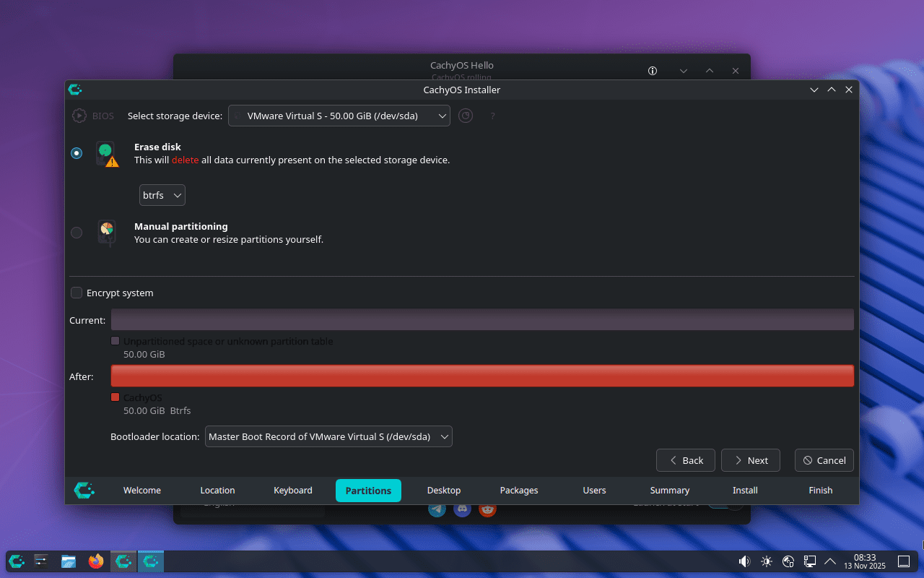
Task: Open the partitions help question mark
Action: point(492,116)
